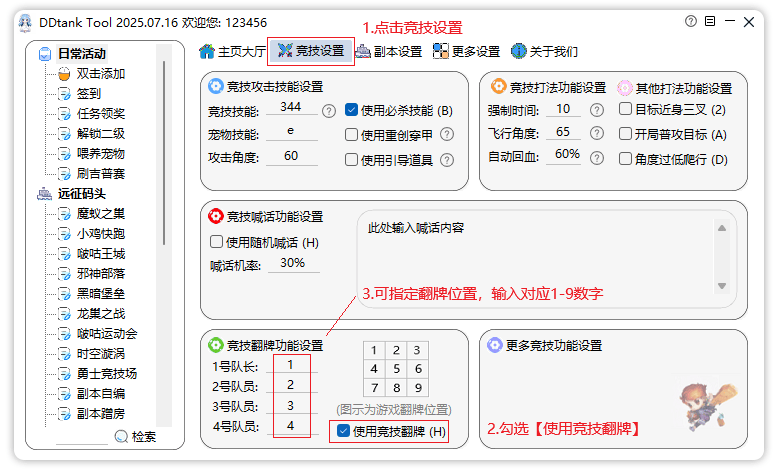Click the help icon beside 竞技技能
The width and height of the screenshot is (777, 473).
(x=329, y=111)
